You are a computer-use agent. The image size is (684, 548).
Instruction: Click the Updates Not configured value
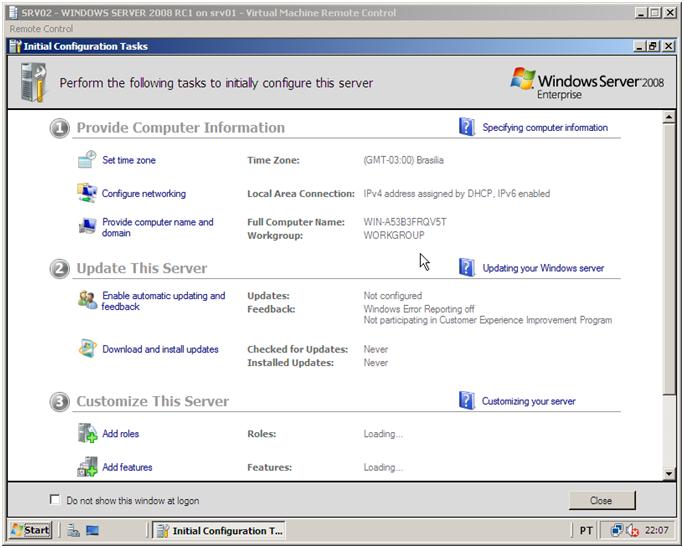pyautogui.click(x=393, y=296)
